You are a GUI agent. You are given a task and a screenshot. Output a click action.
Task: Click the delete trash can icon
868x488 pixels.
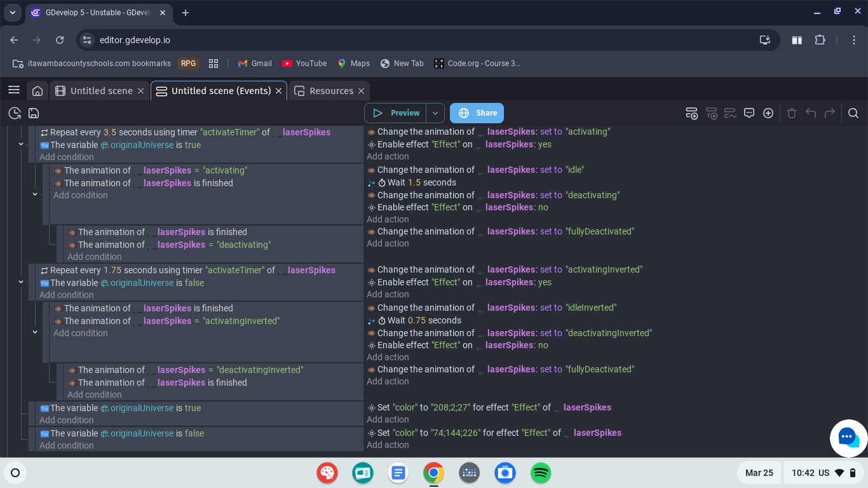point(792,113)
